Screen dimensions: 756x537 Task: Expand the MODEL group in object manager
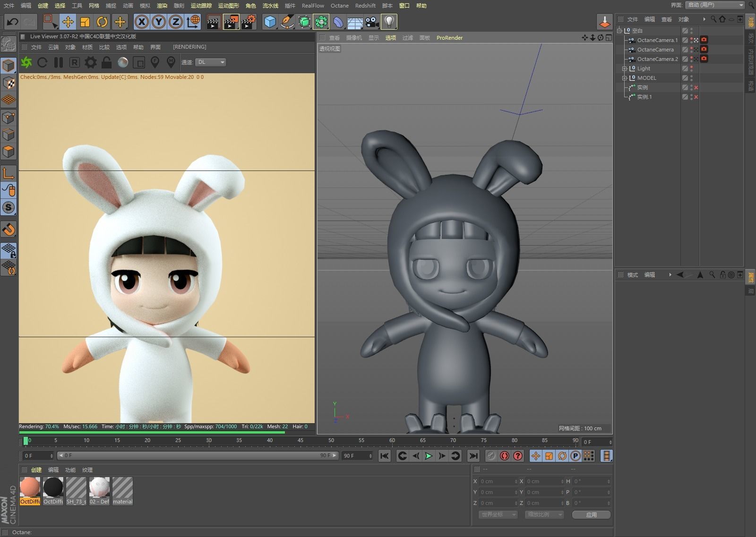[625, 78]
